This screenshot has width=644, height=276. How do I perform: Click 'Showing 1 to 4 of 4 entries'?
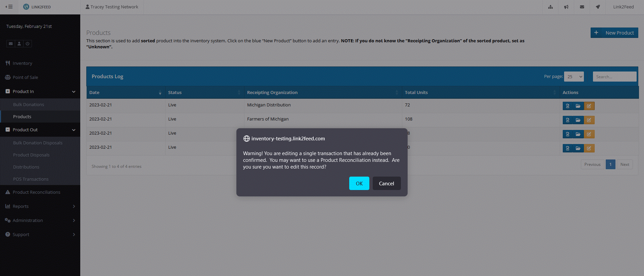tap(117, 167)
